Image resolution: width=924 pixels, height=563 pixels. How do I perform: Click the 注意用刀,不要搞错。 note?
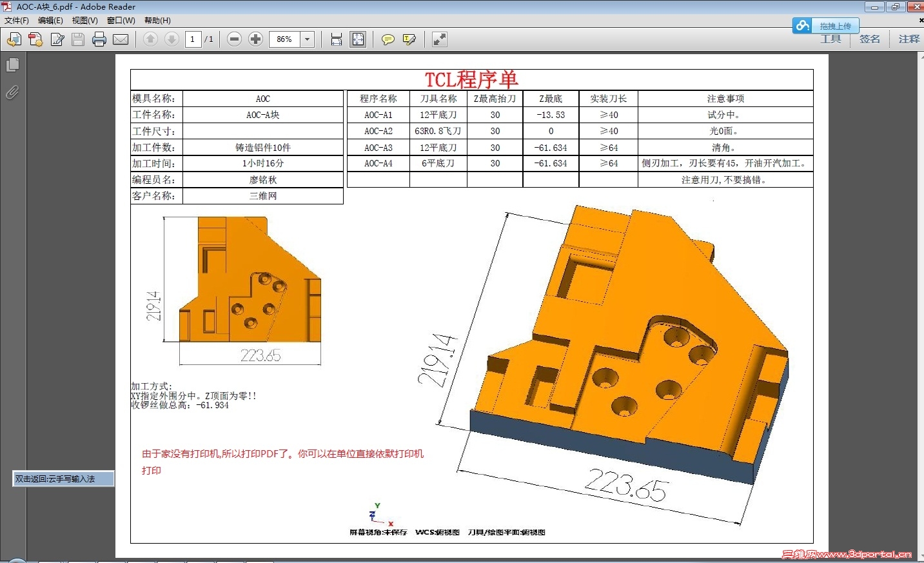click(x=725, y=180)
